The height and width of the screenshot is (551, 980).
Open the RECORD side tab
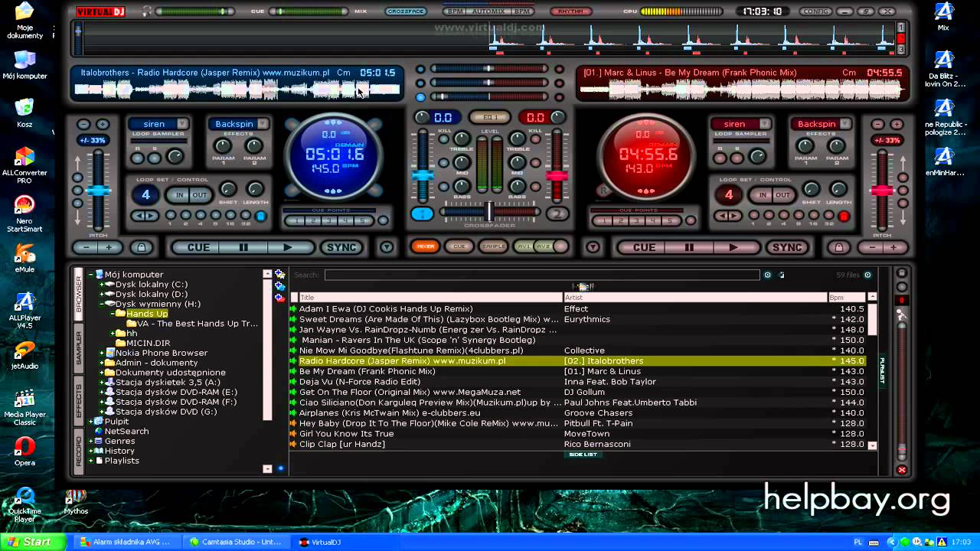point(79,451)
